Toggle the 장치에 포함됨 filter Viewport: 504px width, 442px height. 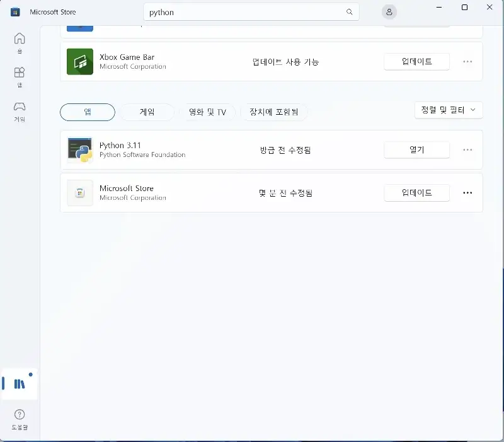273,112
